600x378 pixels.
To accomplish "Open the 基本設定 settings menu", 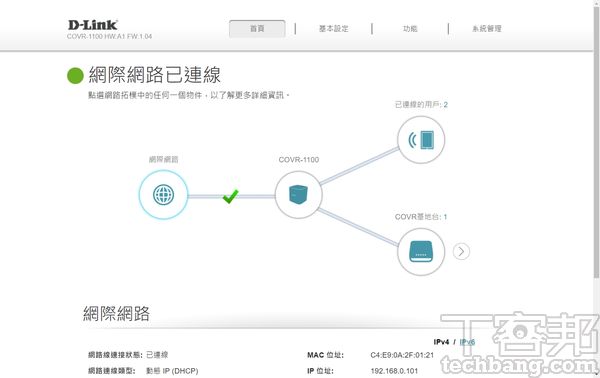I will [334, 29].
